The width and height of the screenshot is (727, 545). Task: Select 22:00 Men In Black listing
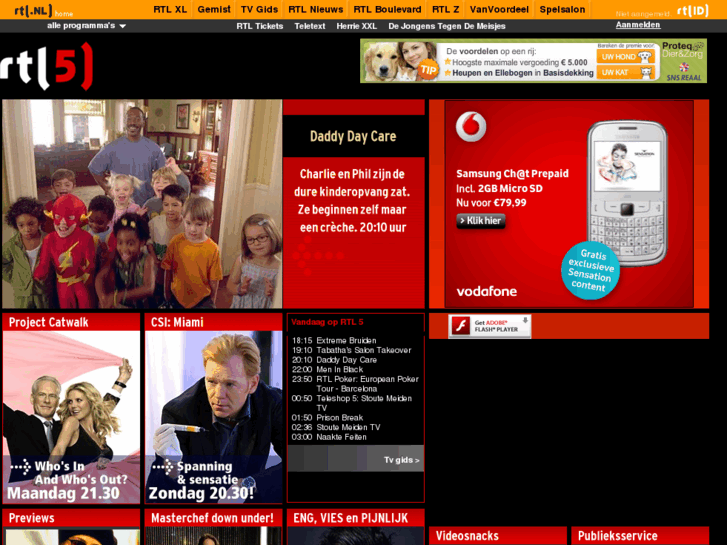coord(327,370)
